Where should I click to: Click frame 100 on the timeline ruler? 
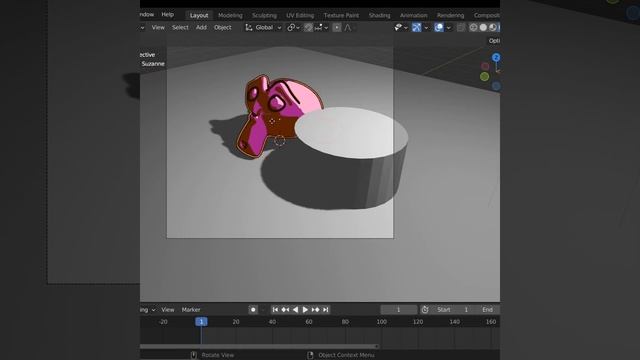(x=381, y=322)
